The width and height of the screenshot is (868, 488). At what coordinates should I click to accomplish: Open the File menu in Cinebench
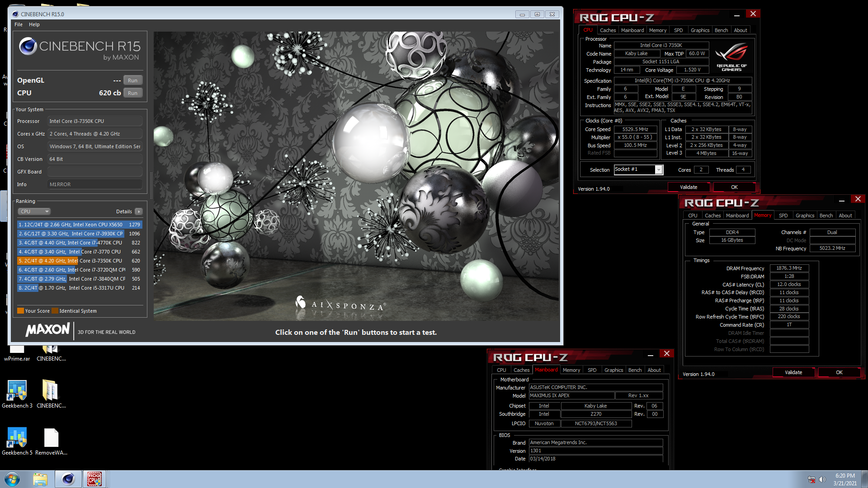[19, 24]
